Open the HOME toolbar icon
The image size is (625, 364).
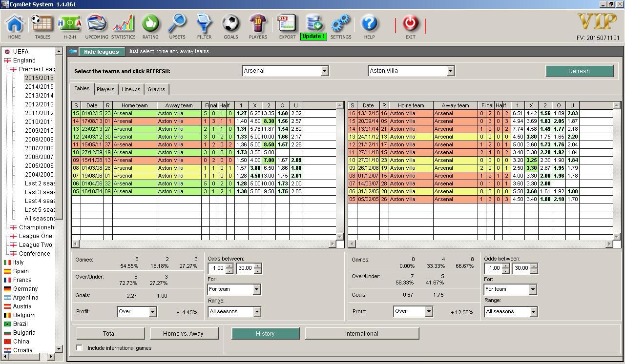tap(15, 26)
